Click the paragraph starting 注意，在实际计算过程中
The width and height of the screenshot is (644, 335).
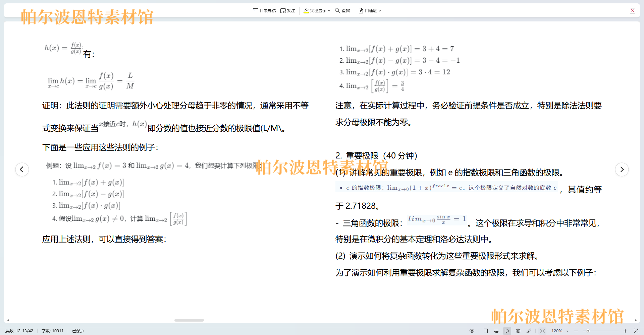click(469, 114)
